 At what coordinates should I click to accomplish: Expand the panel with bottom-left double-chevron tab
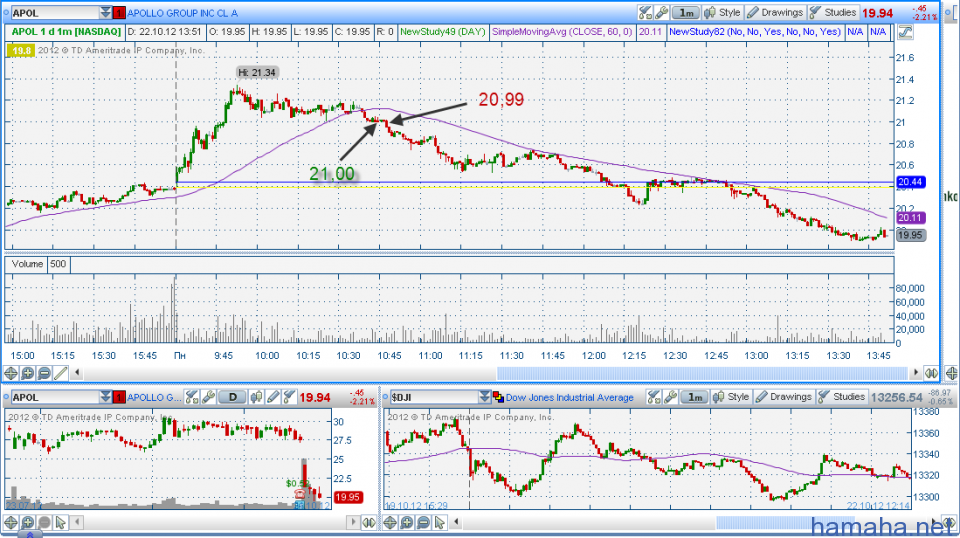pos(30,534)
